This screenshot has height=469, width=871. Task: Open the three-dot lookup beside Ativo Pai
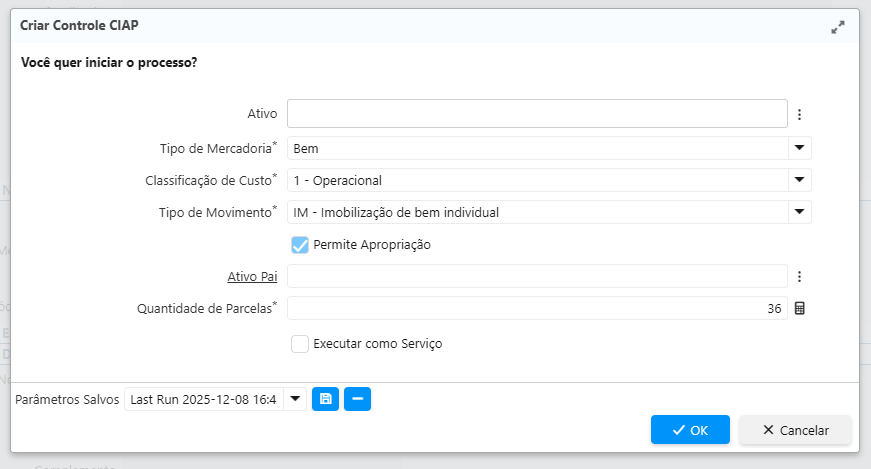(x=800, y=277)
